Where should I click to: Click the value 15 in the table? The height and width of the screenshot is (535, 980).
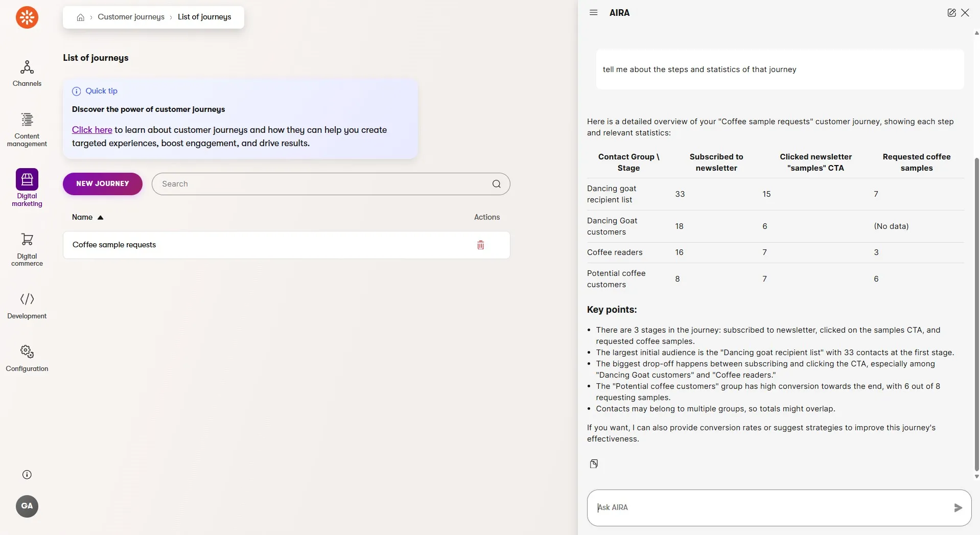coord(766,194)
